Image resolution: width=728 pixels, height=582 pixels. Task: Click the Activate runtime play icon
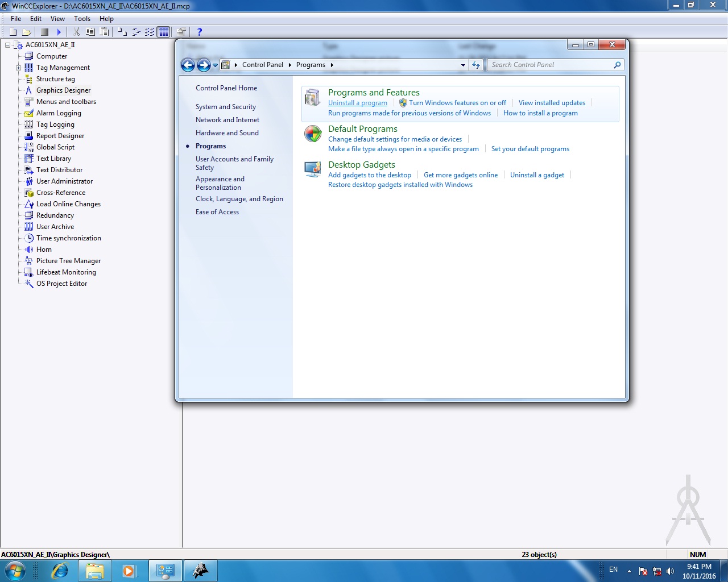[x=59, y=32]
